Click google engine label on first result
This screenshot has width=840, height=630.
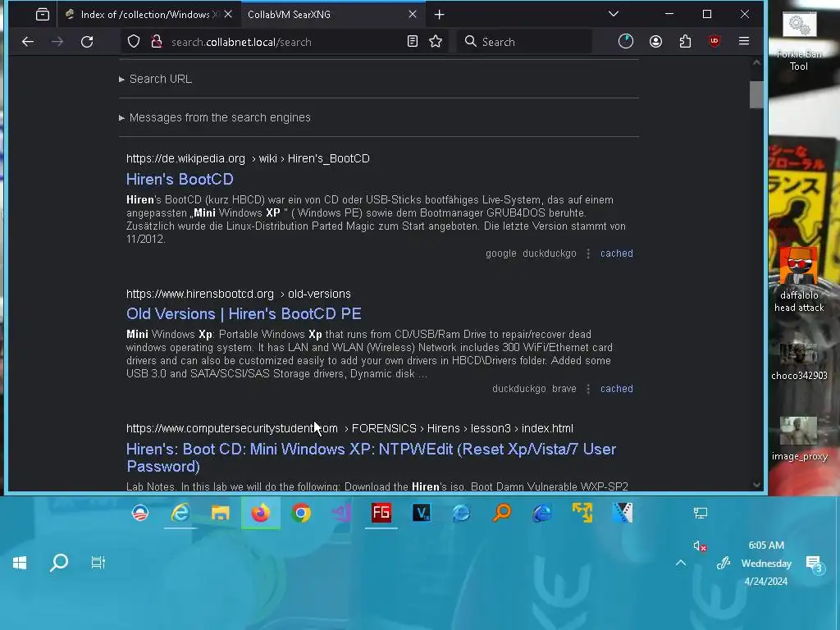click(x=501, y=253)
